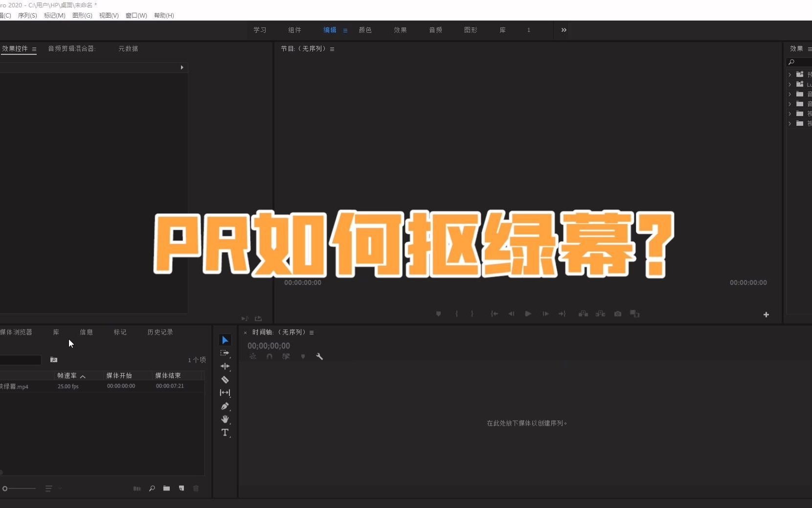
Task: Open the 视图(V) menu
Action: point(109,16)
